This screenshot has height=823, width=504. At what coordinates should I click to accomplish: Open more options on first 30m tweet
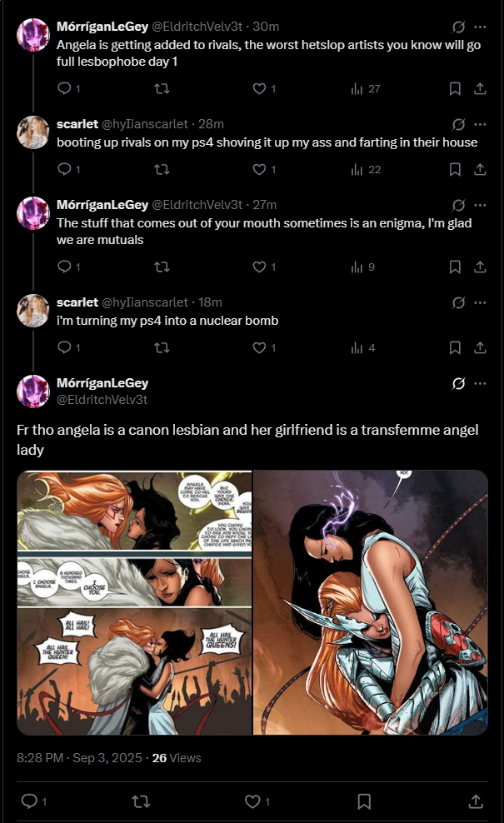(480, 27)
